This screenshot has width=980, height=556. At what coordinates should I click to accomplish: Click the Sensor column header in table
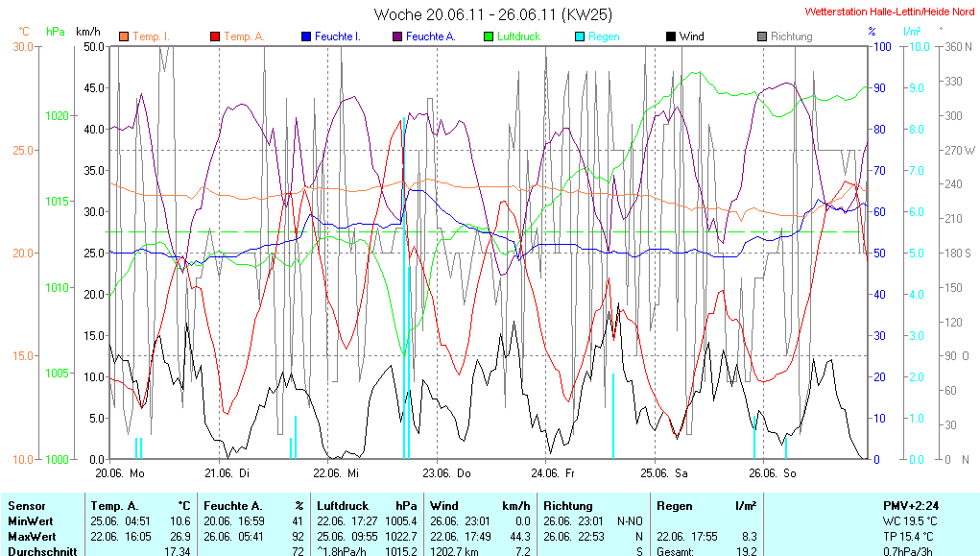[x=27, y=505]
